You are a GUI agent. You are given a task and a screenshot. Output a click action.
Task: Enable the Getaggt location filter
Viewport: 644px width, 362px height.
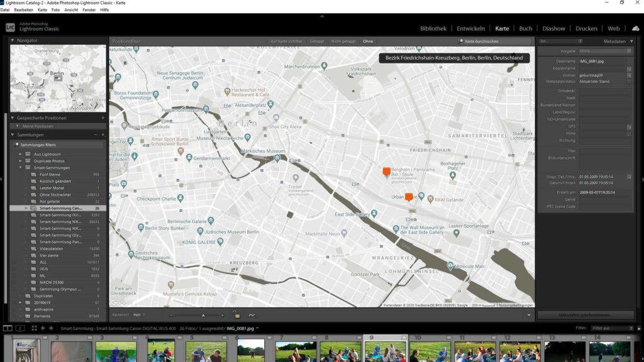317,41
